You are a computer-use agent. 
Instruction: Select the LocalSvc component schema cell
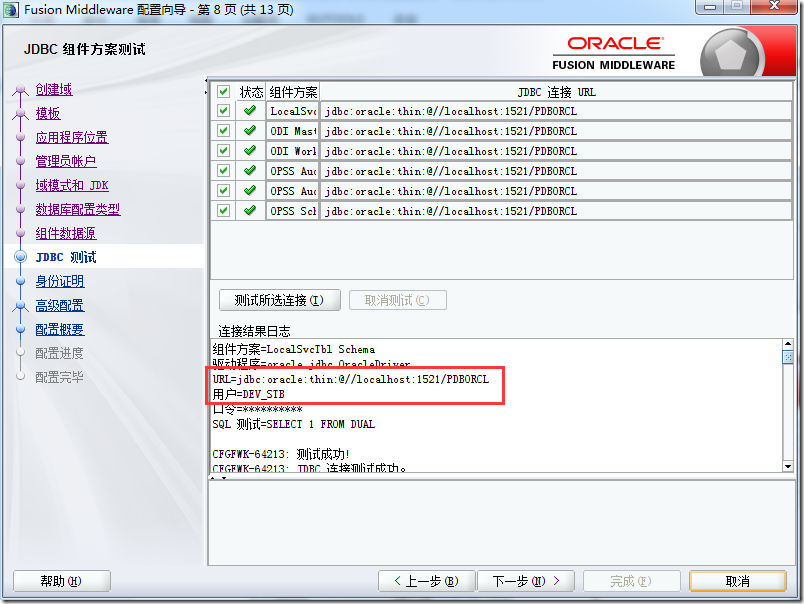pyautogui.click(x=293, y=111)
